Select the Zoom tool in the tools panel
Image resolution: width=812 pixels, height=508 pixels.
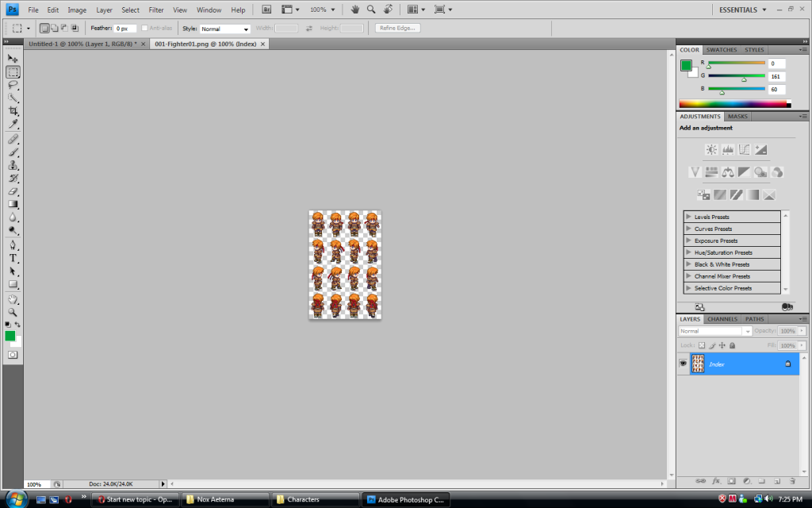tap(13, 312)
